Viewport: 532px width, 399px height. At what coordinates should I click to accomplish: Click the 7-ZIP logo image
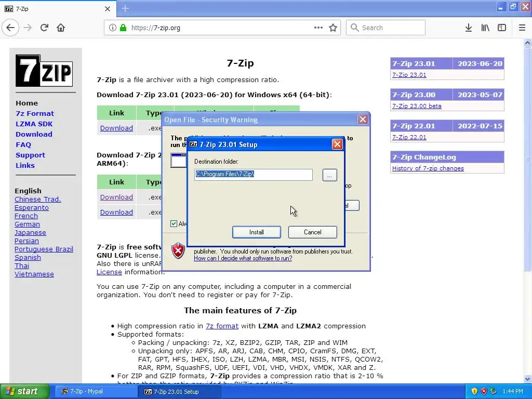[x=44, y=71]
